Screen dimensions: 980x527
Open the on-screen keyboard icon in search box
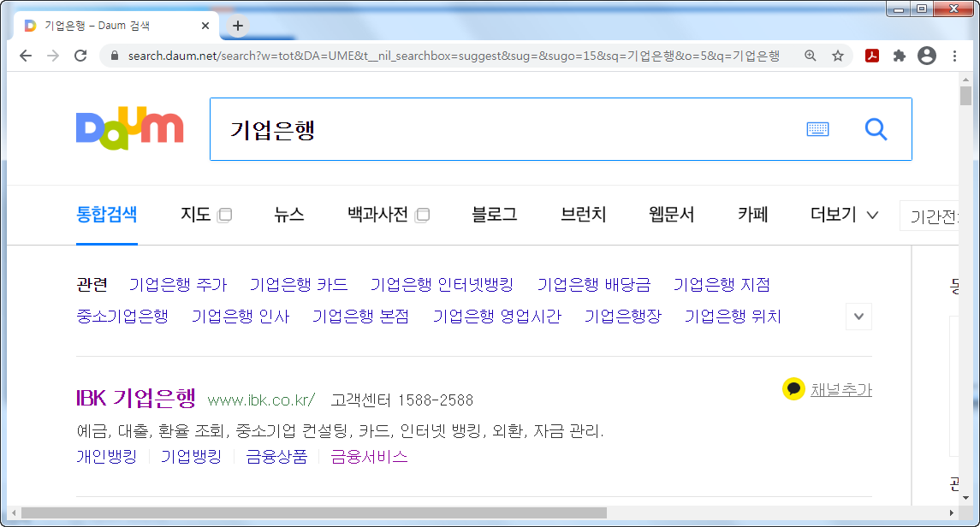pyautogui.click(x=817, y=129)
